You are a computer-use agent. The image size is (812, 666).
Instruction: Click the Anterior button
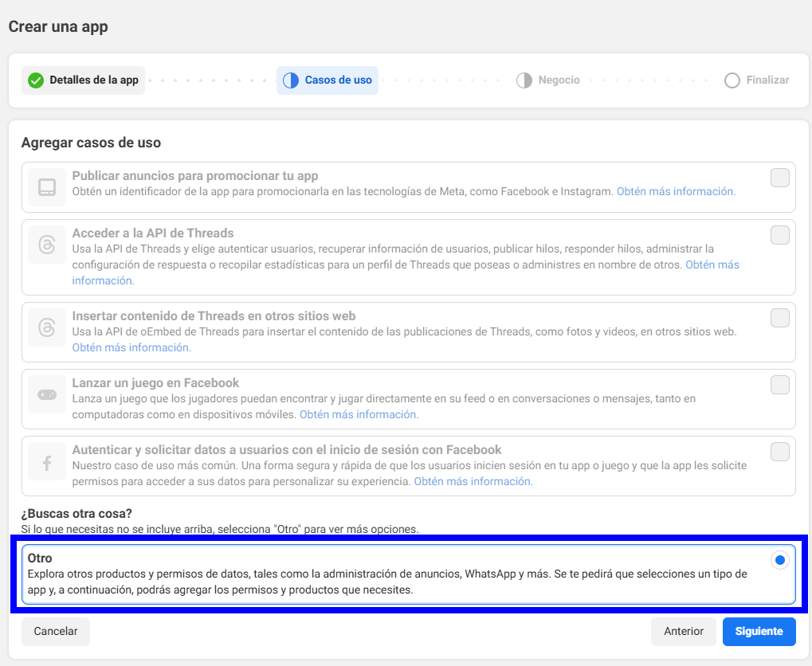[x=684, y=631]
